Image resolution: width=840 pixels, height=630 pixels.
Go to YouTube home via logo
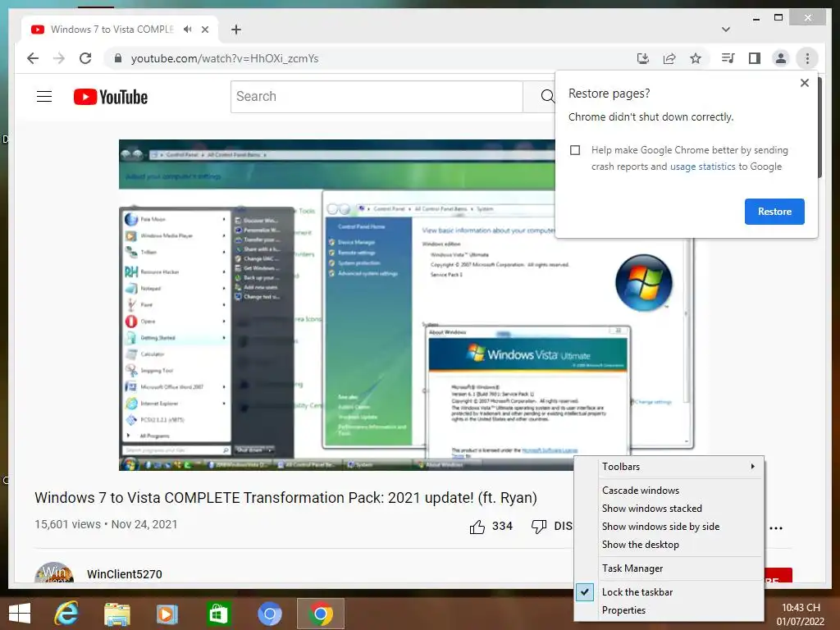point(111,97)
